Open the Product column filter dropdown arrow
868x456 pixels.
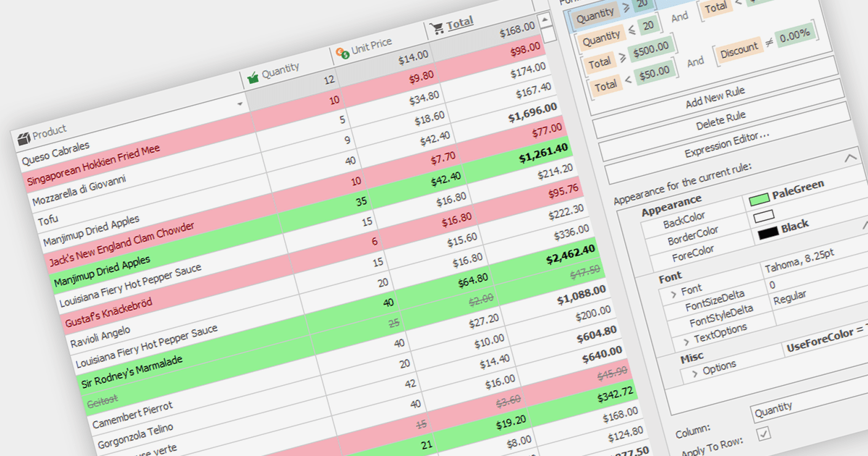pyautogui.click(x=239, y=104)
